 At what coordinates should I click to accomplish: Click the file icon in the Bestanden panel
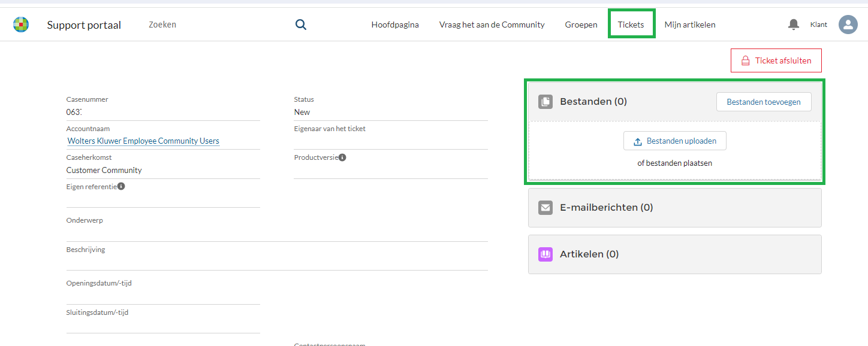pos(545,101)
